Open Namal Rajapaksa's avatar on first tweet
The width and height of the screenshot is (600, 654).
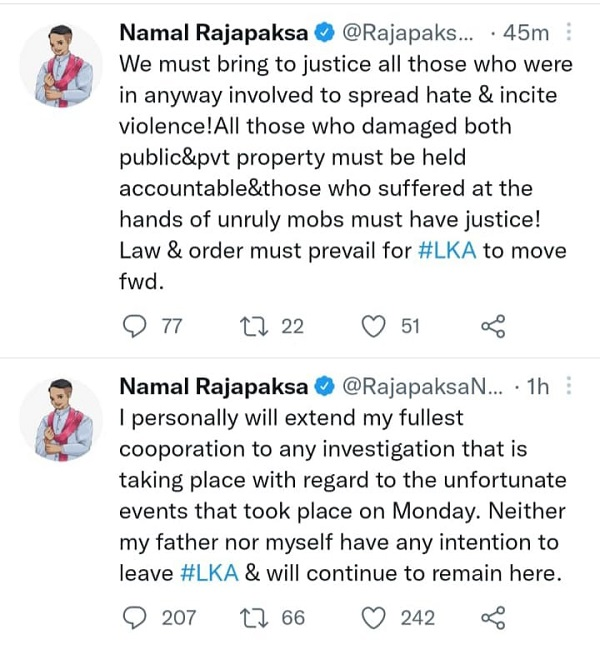(x=61, y=66)
